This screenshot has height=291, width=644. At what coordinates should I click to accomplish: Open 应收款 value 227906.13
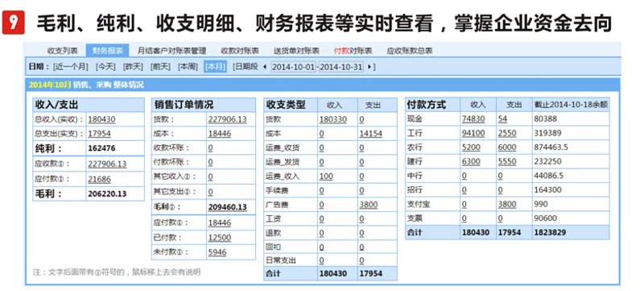point(107,164)
